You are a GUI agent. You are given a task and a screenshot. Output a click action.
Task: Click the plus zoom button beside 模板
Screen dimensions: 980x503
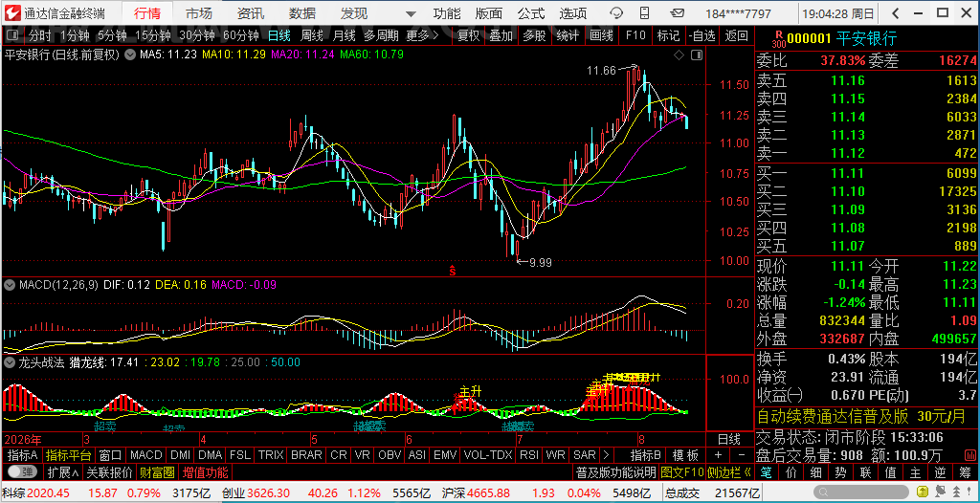coord(719,455)
